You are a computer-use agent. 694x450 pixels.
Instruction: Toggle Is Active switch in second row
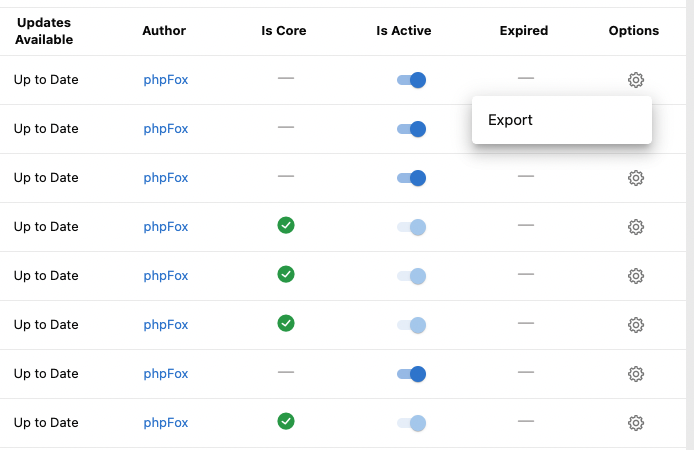click(x=411, y=129)
